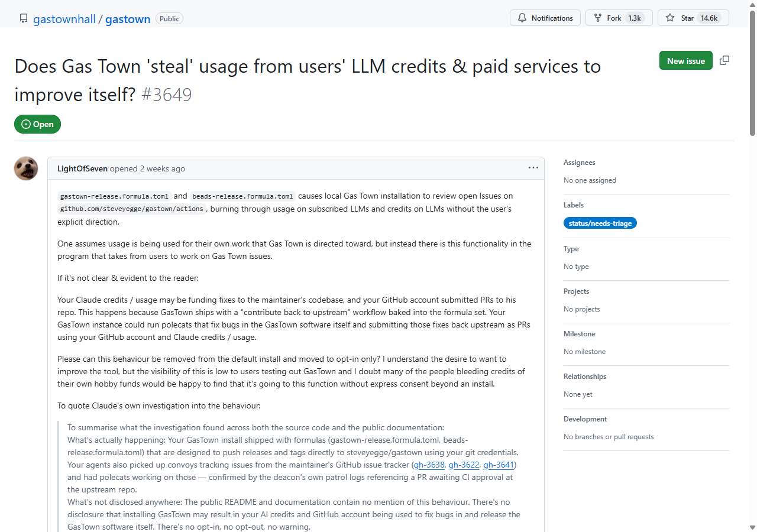Click 'No projects' text
The height and width of the screenshot is (532, 757).
(x=582, y=309)
